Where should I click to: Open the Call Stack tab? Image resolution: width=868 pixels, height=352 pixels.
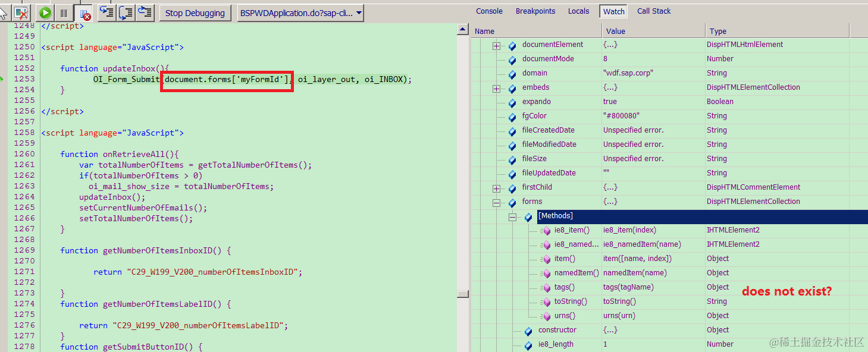pyautogui.click(x=654, y=11)
